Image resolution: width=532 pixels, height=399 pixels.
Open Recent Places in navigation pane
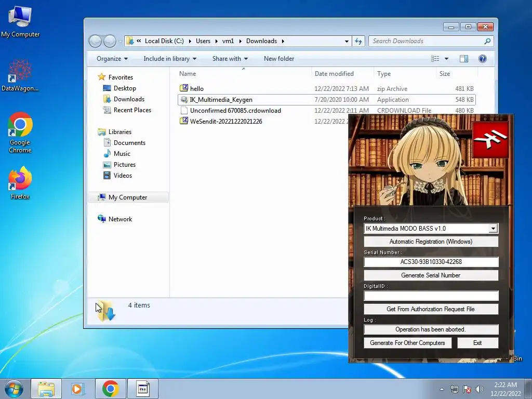tap(132, 110)
